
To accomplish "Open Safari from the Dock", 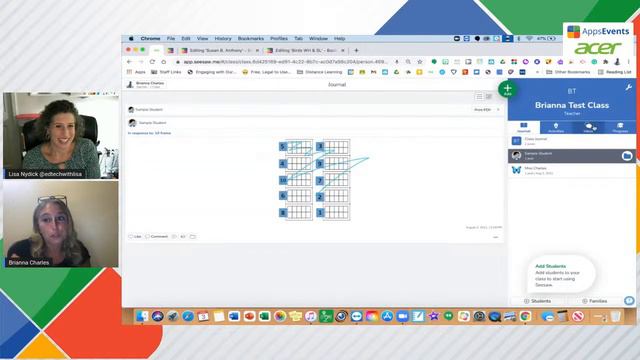I will [x=188, y=316].
